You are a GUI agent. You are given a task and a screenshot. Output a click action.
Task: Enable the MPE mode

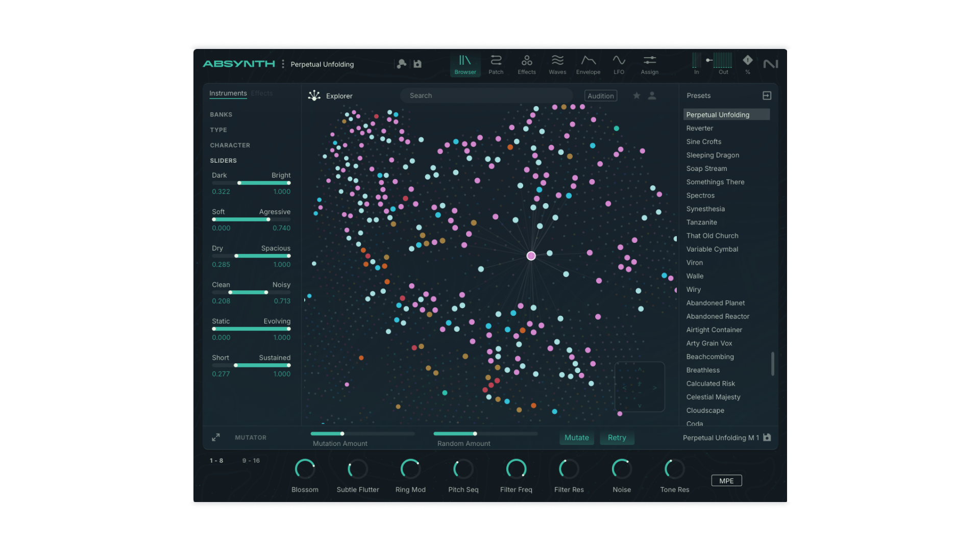pos(726,481)
